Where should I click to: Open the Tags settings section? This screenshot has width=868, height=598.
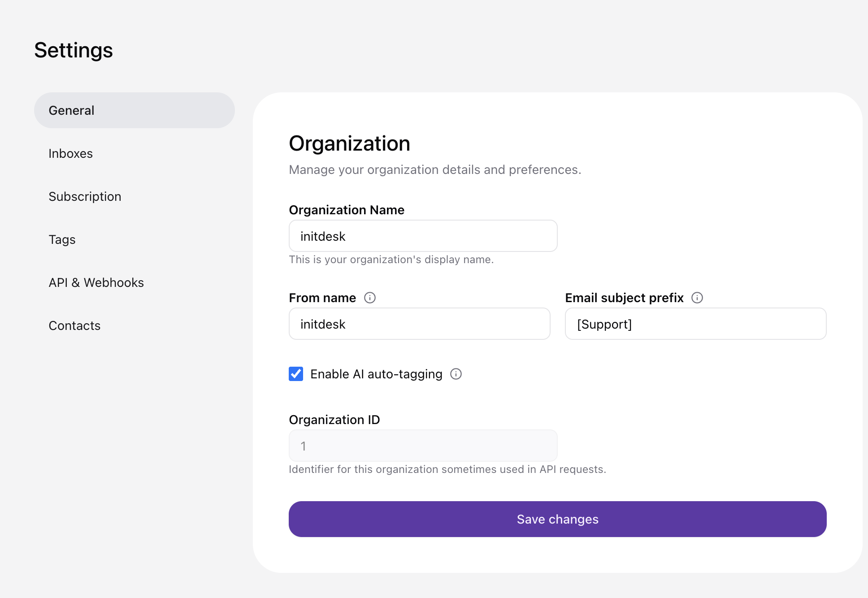62,239
